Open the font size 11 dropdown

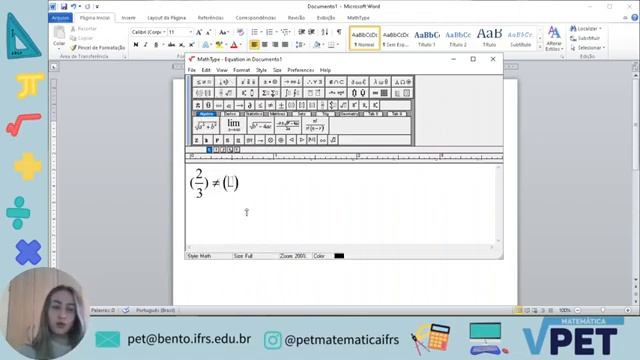coord(190,32)
